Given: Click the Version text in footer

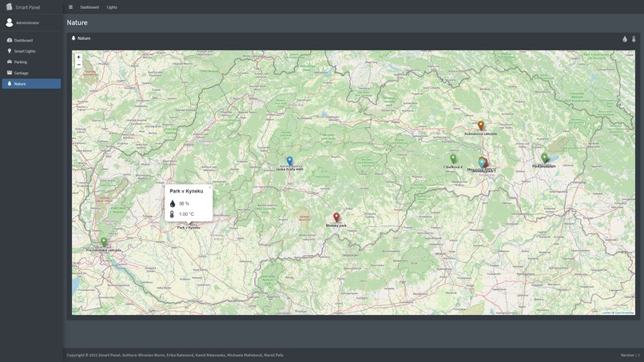Looking at the screenshot, I should click(630, 355).
